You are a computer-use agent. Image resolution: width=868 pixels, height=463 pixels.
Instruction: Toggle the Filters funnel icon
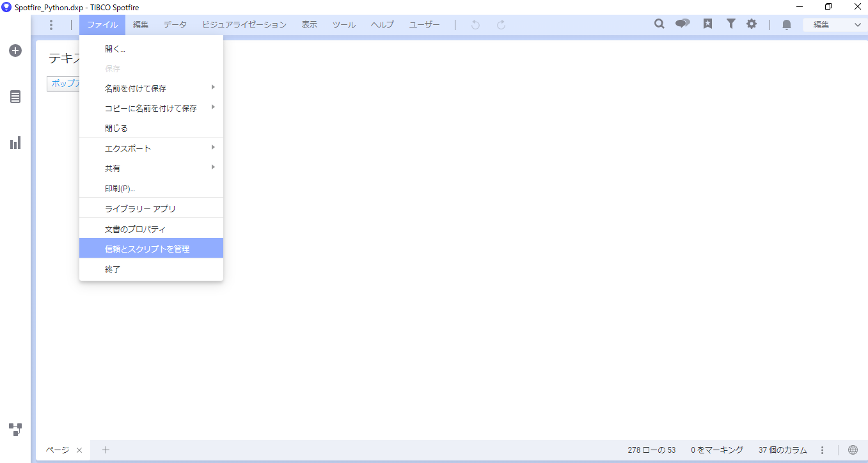click(730, 24)
